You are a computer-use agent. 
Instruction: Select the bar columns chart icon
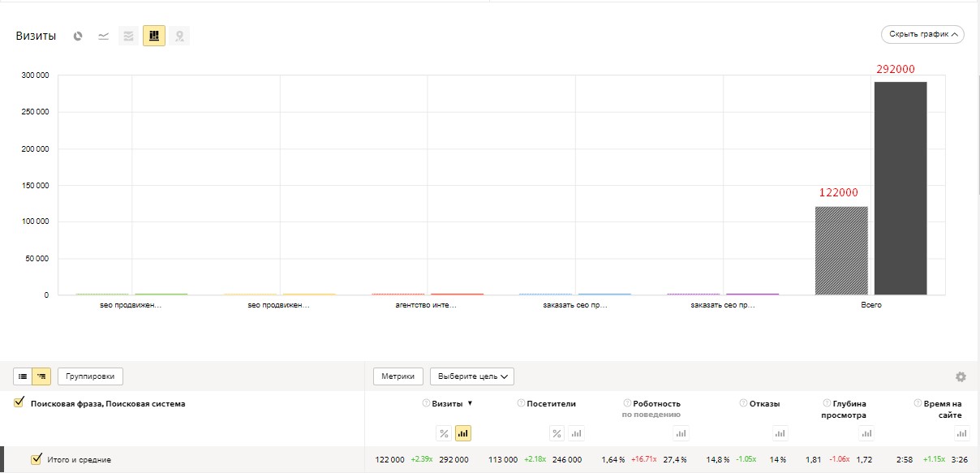click(x=154, y=36)
